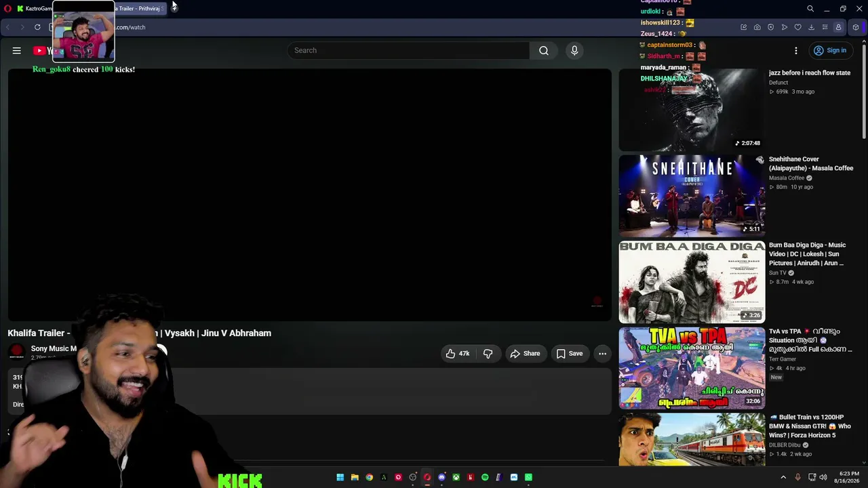Open Opera easy setup sliders

tap(825, 27)
